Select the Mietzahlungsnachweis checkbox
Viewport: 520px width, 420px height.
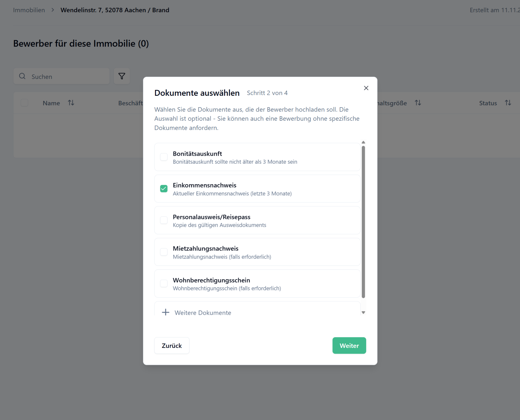[164, 252]
